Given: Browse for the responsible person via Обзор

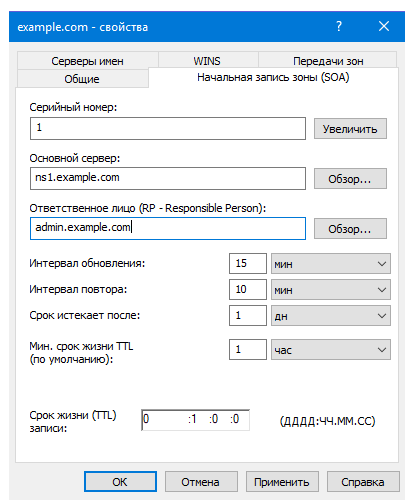Looking at the screenshot, I should (x=350, y=229).
